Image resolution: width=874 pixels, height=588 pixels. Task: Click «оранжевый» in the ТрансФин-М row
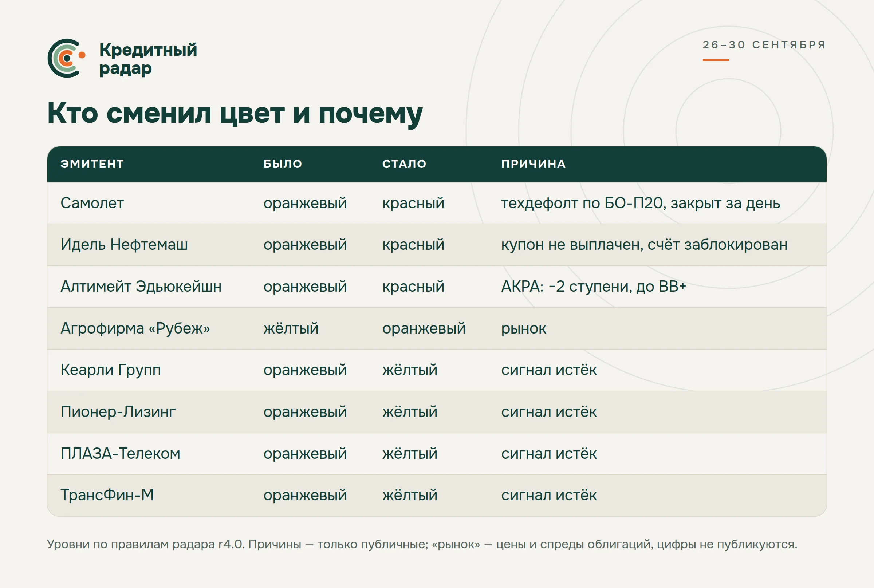pos(305,495)
